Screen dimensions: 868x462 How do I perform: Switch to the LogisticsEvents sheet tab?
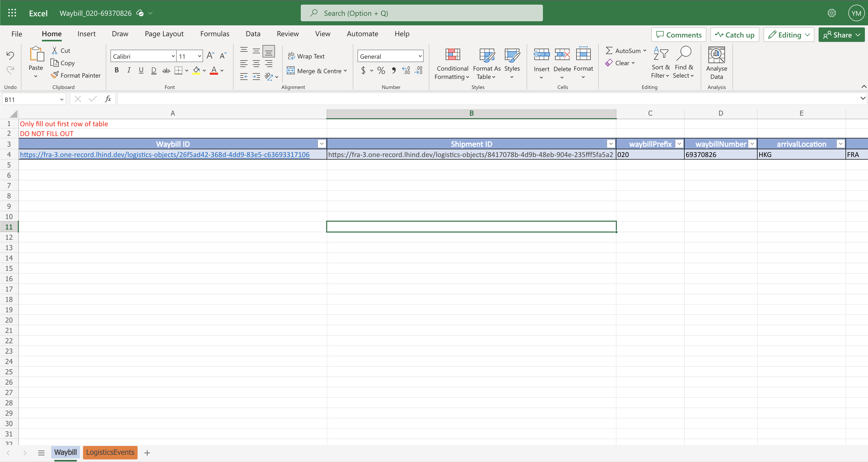click(x=110, y=452)
